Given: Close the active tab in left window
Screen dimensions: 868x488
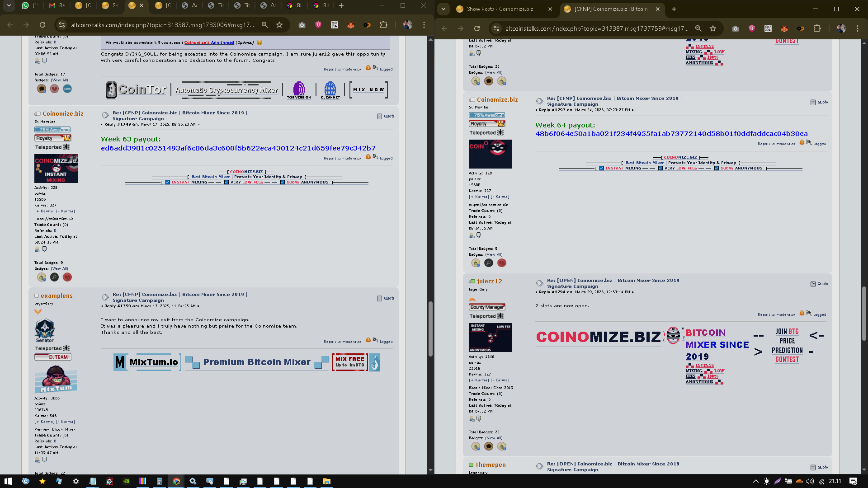Looking at the screenshot, I should pos(142,5).
